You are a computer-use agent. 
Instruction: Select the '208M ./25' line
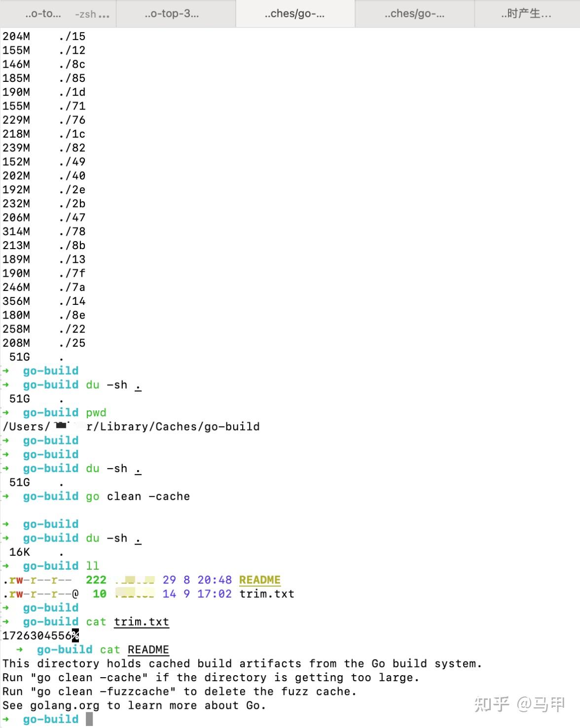coord(44,343)
